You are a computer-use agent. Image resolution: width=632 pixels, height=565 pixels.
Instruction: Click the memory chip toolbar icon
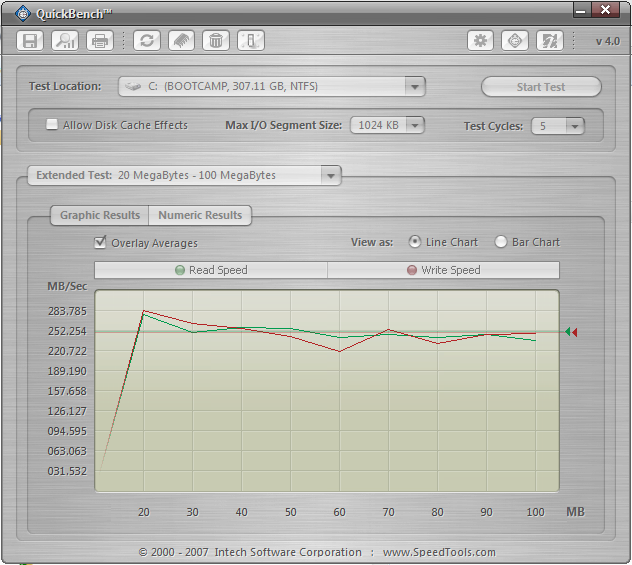pyautogui.click(x=181, y=41)
